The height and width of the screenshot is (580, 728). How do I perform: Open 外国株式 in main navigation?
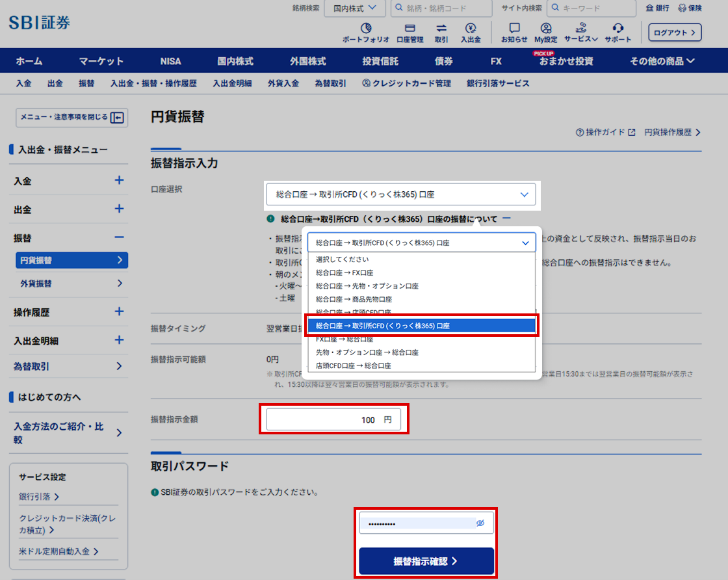point(308,61)
